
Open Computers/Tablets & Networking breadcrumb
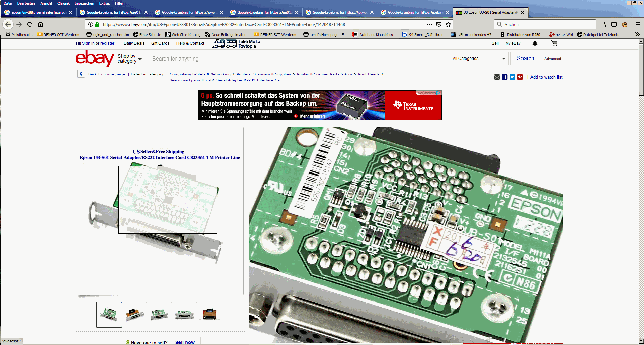coord(200,74)
